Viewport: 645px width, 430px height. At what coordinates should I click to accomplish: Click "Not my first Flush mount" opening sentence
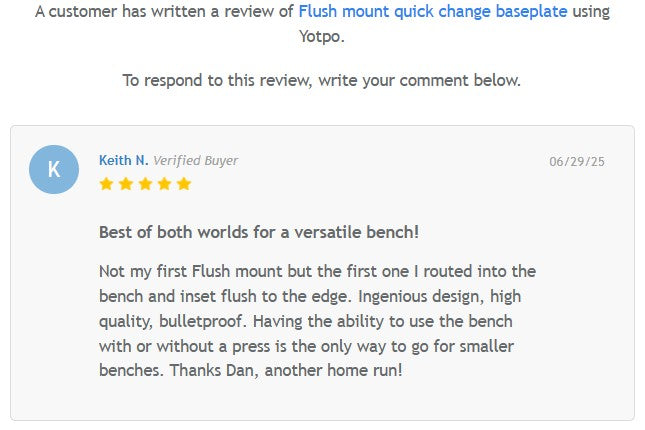190,271
